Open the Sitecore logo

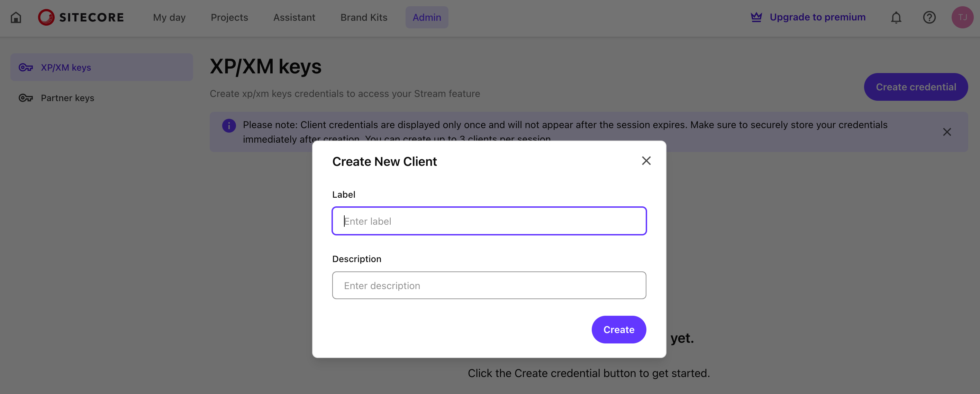point(81,17)
